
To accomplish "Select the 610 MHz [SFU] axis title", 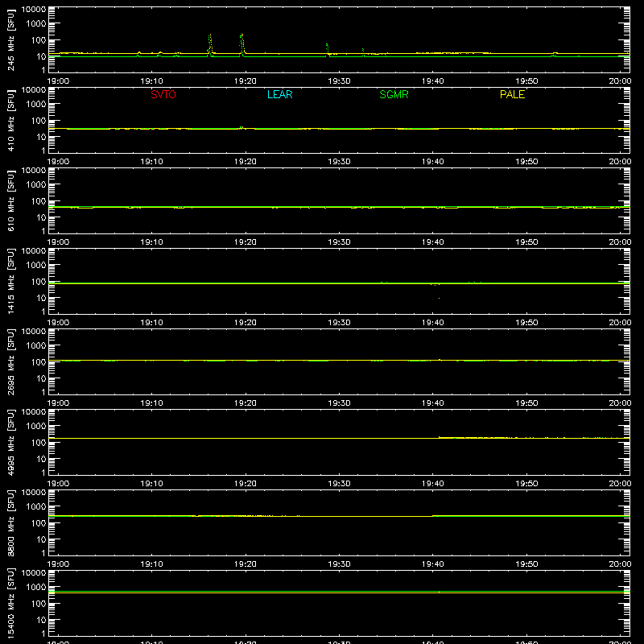I will click(x=11, y=200).
